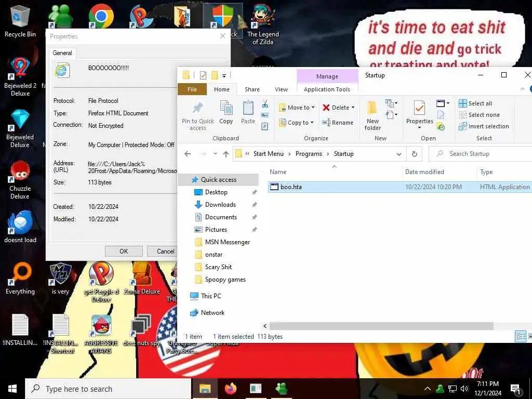Click the Copy icon in the ribbon
532x399 pixels.
click(x=226, y=112)
